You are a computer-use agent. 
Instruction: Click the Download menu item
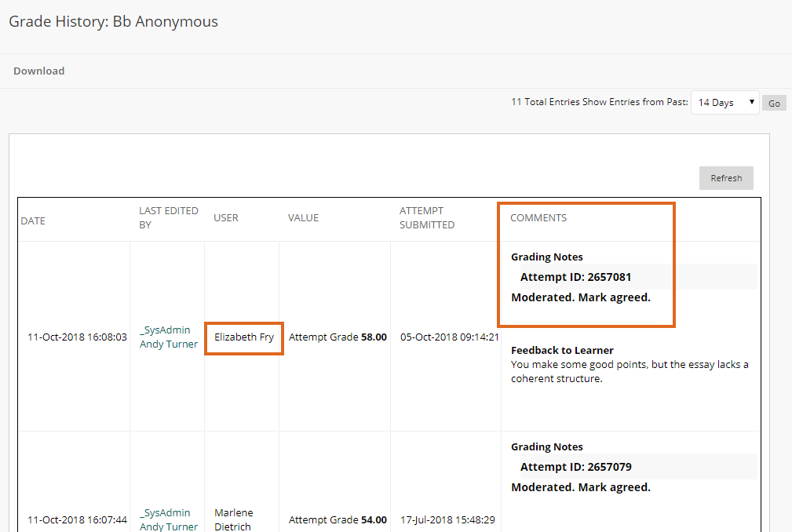pos(38,71)
